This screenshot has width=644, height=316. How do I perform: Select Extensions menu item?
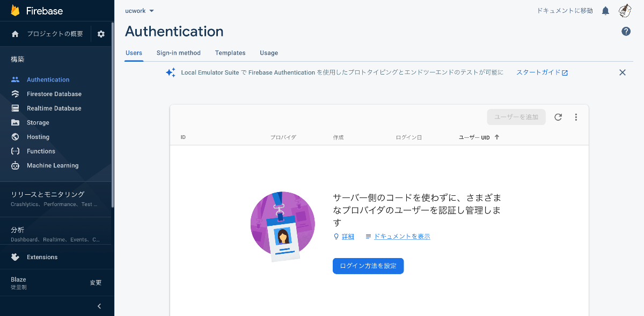pyautogui.click(x=42, y=258)
